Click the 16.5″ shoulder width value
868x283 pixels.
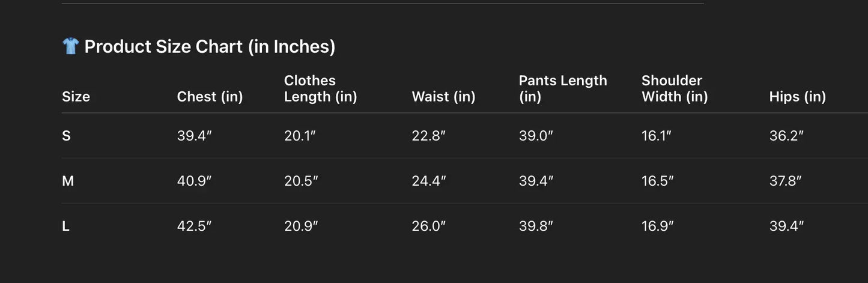point(658,181)
